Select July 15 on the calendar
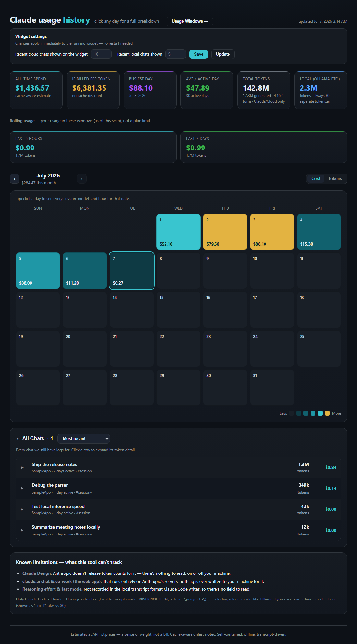 click(178, 310)
